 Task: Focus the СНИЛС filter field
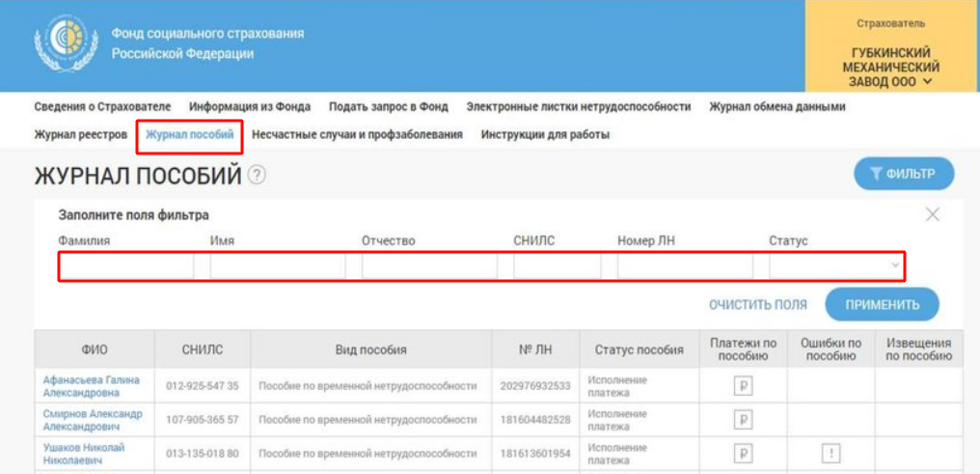(x=558, y=266)
